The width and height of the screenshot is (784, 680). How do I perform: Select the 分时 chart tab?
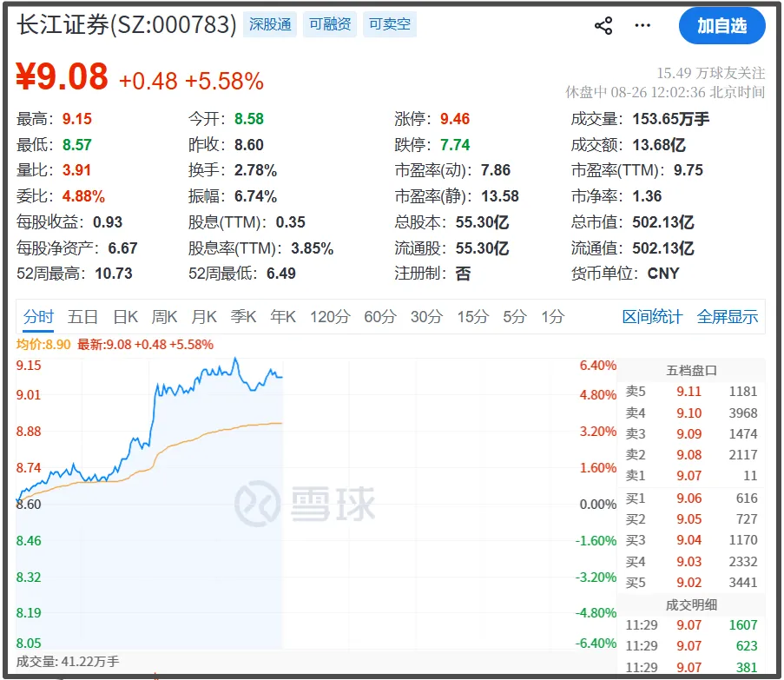pos(38,317)
